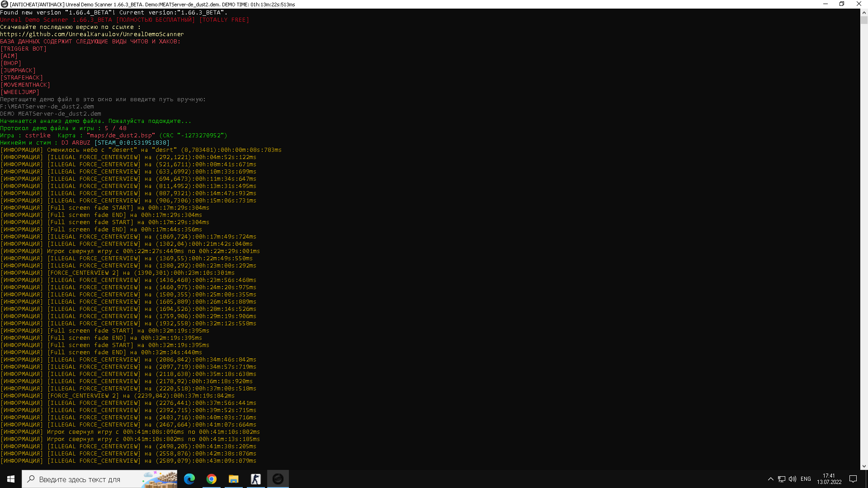The image size is (868, 488).
Task: Click the [JUMPHACK] entry
Action: coord(18,70)
